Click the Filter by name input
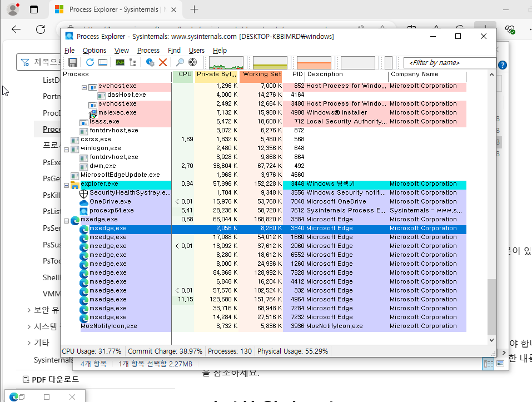This screenshot has height=402, width=532. tap(450, 63)
